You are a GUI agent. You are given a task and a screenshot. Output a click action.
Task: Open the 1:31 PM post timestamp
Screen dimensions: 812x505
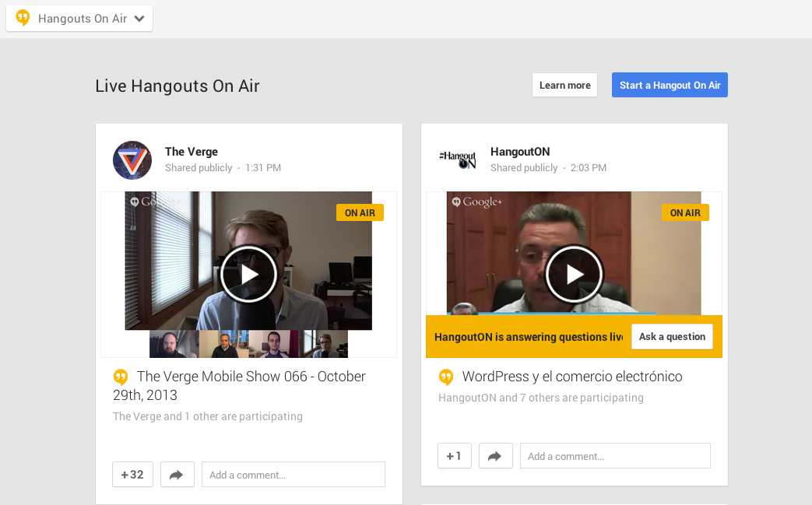coord(263,167)
